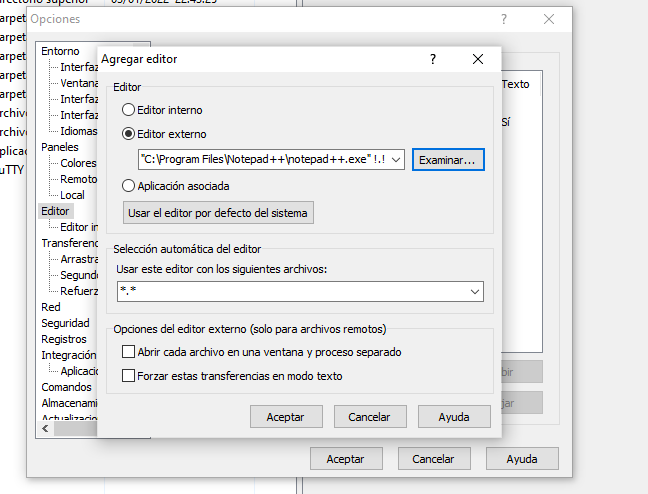Select the Editor interno radio button
Screen dimensions: 648x494
(x=128, y=110)
